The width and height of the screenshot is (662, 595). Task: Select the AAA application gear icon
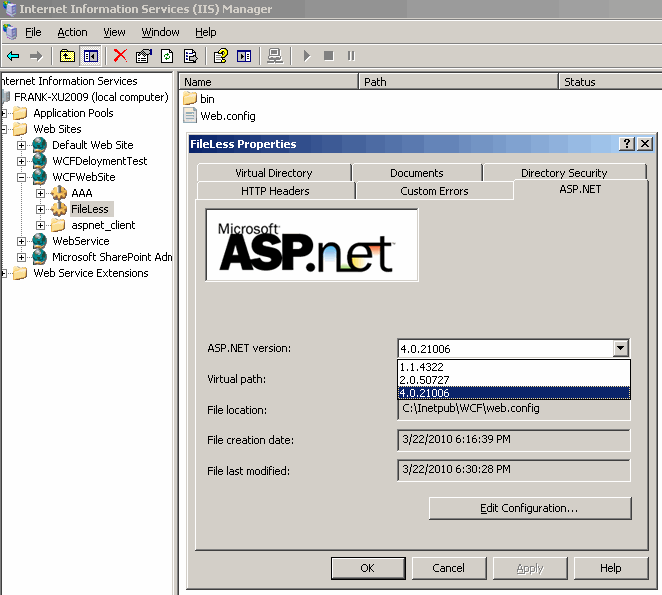click(x=59, y=193)
